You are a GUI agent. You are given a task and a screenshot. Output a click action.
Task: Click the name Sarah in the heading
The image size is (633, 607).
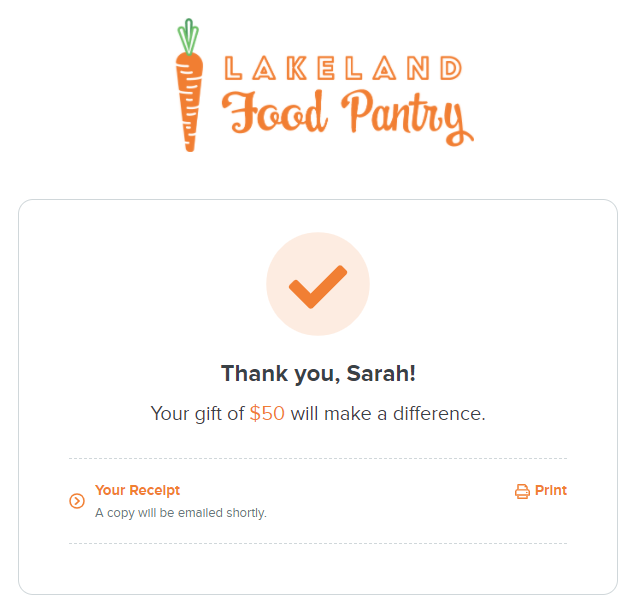coord(377,373)
